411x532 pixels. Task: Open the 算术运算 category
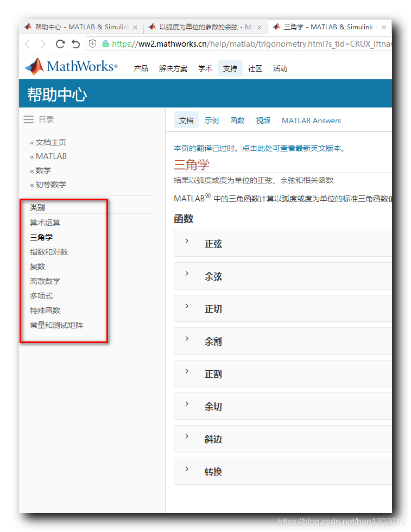click(x=45, y=223)
